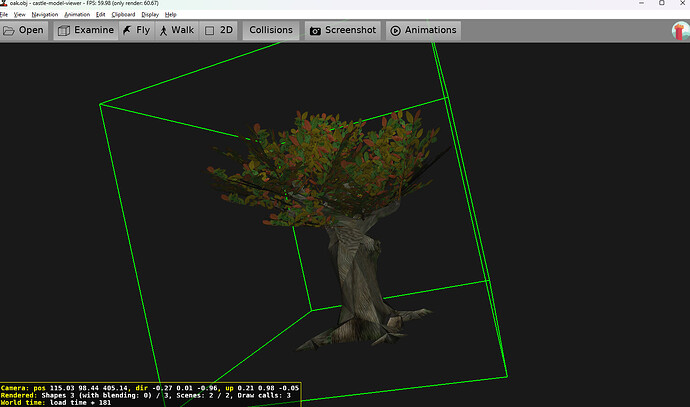Open the Animation menu
690x407 pixels.
(77, 15)
